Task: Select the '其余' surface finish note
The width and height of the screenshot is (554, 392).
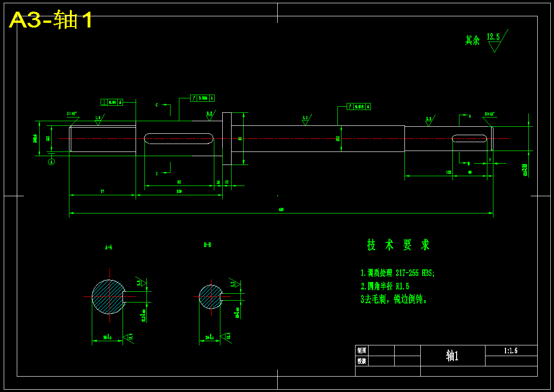Action: 472,40
